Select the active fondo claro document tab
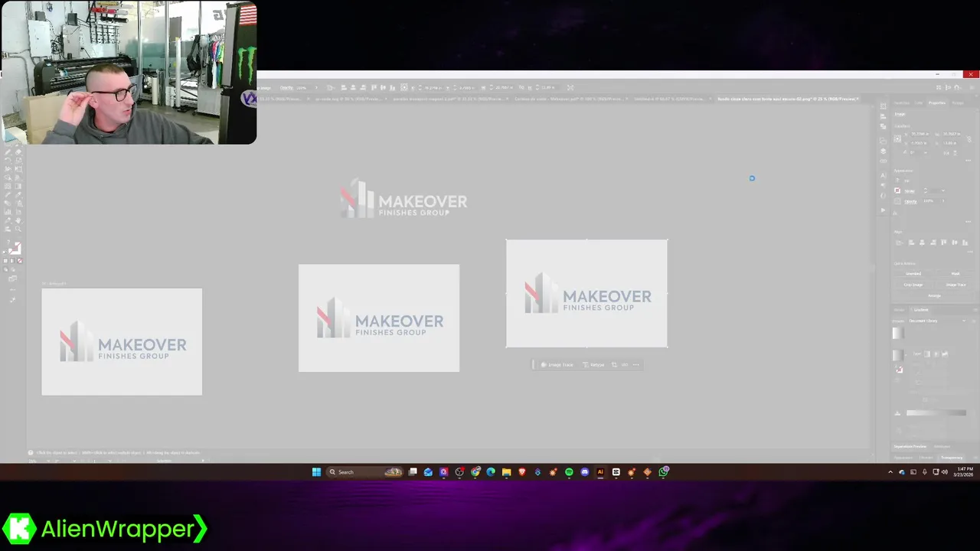The width and height of the screenshot is (980, 551). [788, 99]
